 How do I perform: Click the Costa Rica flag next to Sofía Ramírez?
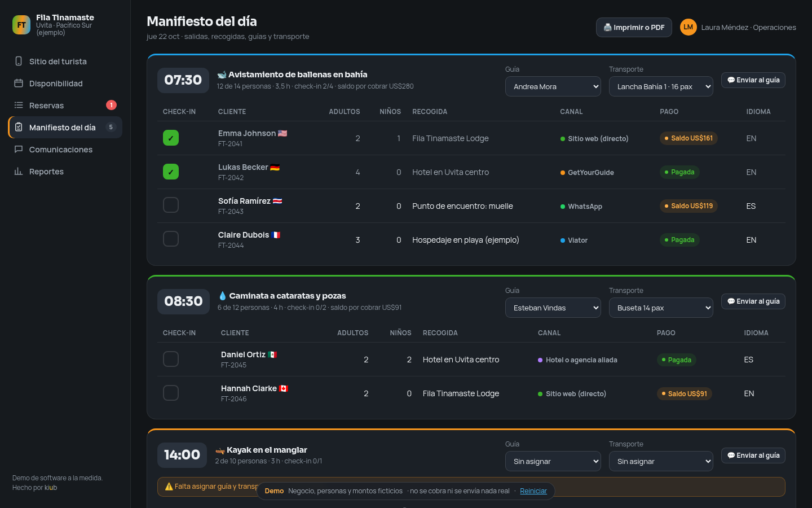[277, 201]
